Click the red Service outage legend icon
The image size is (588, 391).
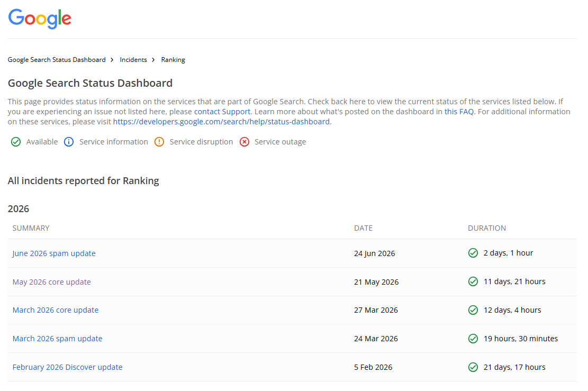tap(244, 142)
